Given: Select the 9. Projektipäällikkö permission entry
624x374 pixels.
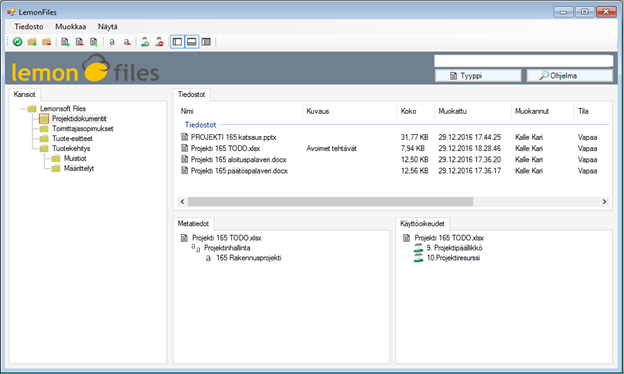Looking at the screenshot, I should (454, 248).
